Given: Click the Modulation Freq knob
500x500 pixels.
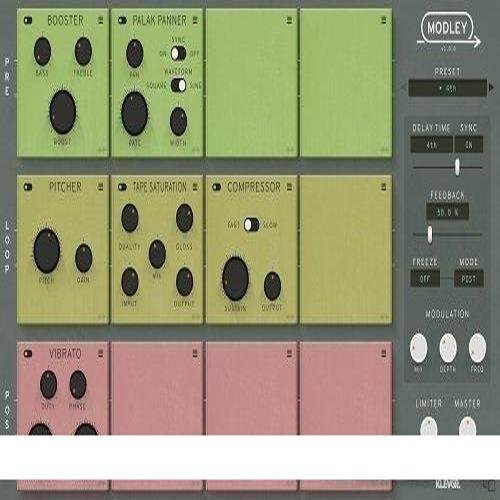Looking at the screenshot, I should pyautogui.click(x=477, y=348).
